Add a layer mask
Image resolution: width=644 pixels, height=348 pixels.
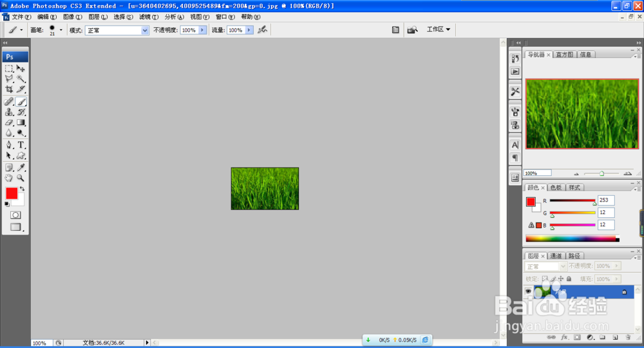pos(577,337)
